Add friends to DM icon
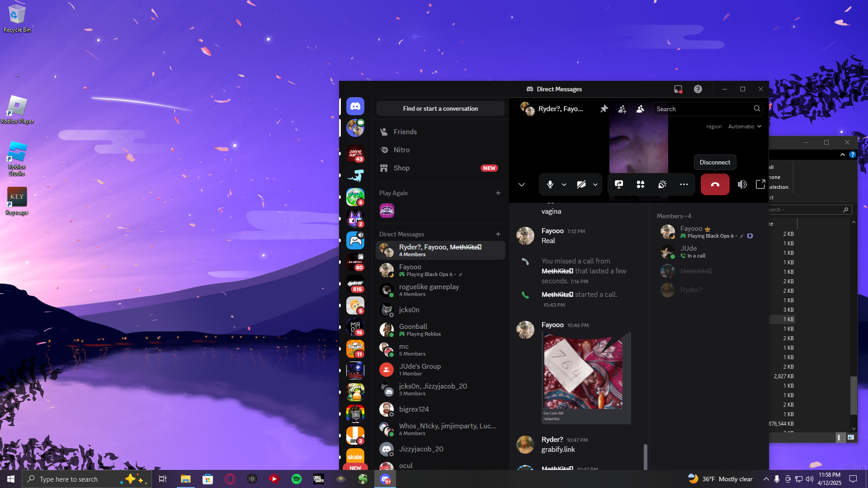868x488 pixels. point(622,109)
